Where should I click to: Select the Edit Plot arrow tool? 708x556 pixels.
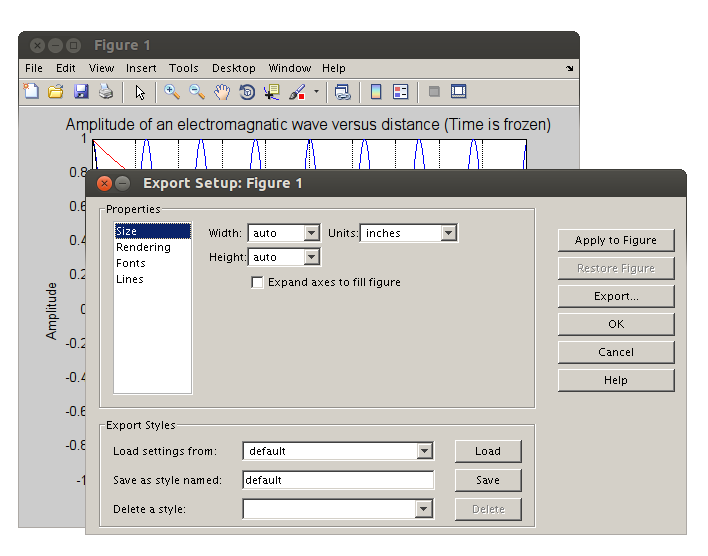140,93
